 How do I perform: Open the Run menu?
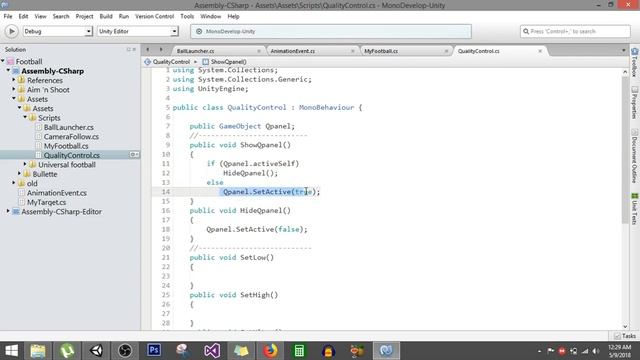(x=124, y=16)
